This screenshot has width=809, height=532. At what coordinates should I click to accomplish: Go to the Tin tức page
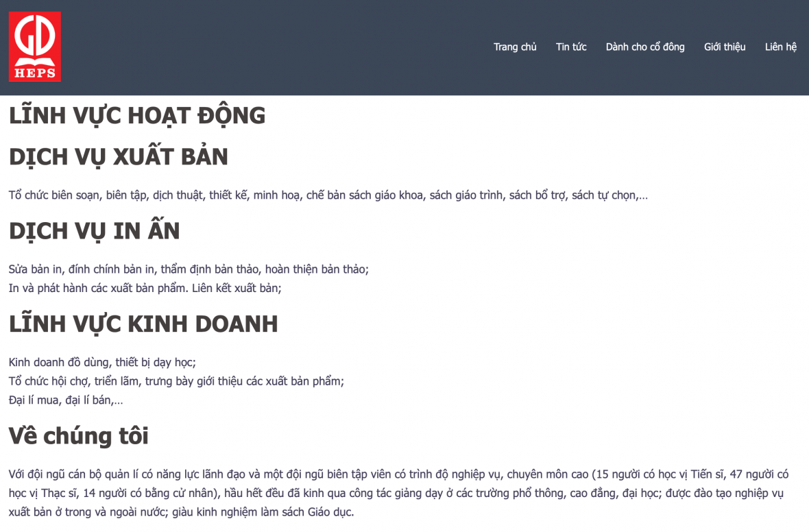pyautogui.click(x=571, y=47)
